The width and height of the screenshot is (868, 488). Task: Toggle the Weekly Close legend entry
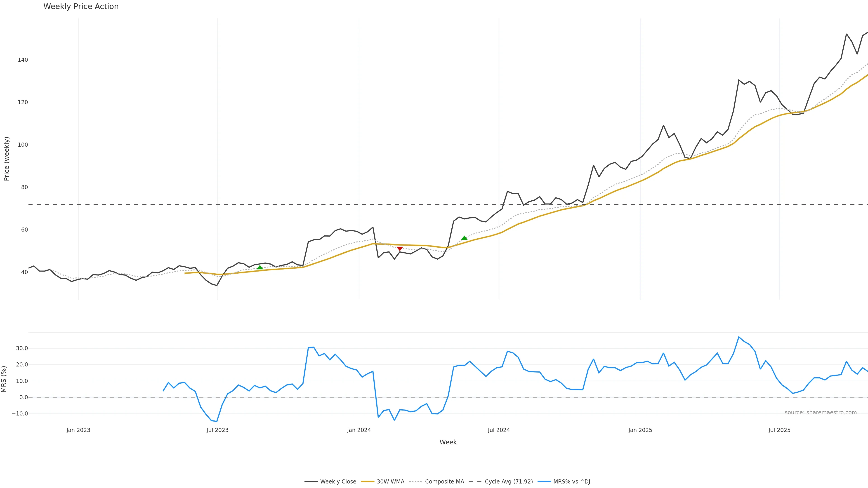pyautogui.click(x=338, y=482)
